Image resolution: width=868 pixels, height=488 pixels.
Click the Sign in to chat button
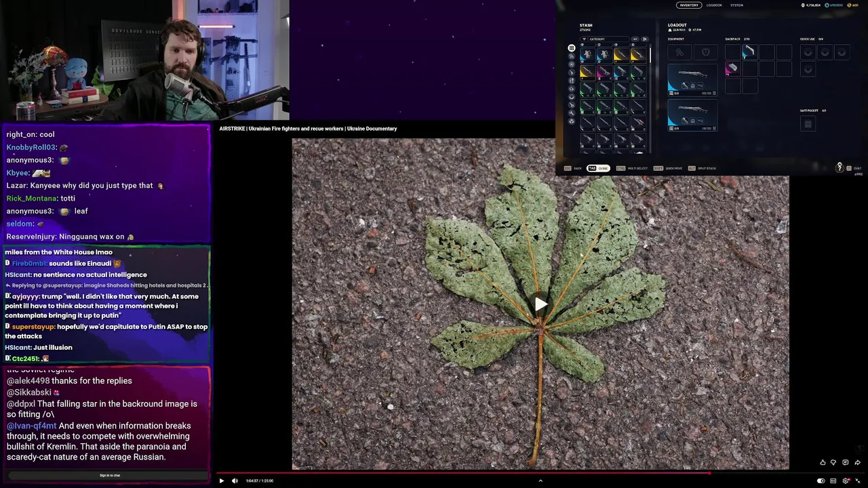pos(110,475)
